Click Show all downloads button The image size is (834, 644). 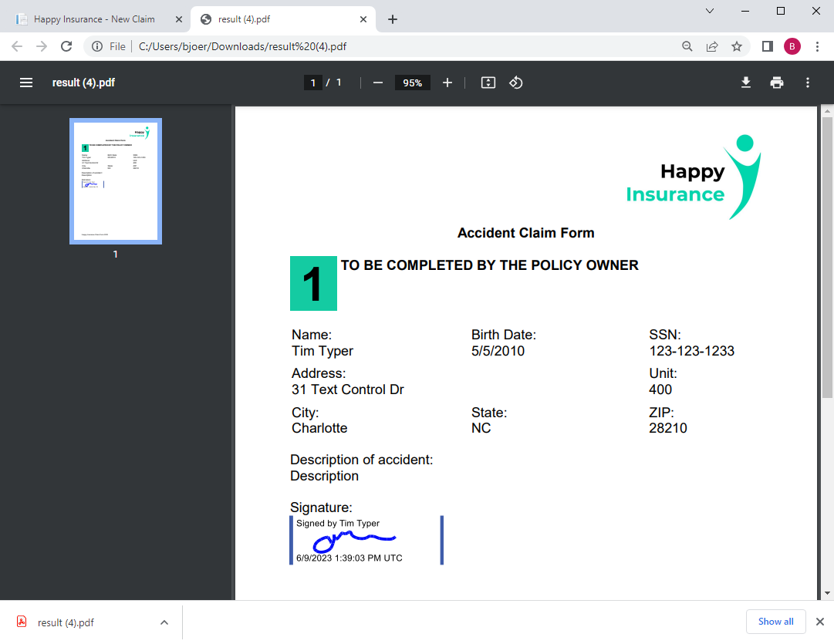pos(775,621)
